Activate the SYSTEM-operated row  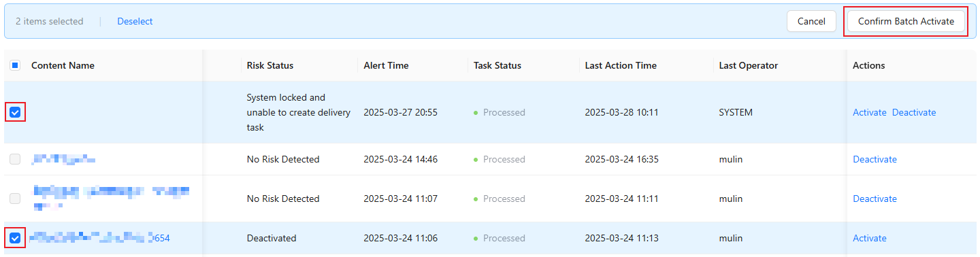[x=869, y=113]
